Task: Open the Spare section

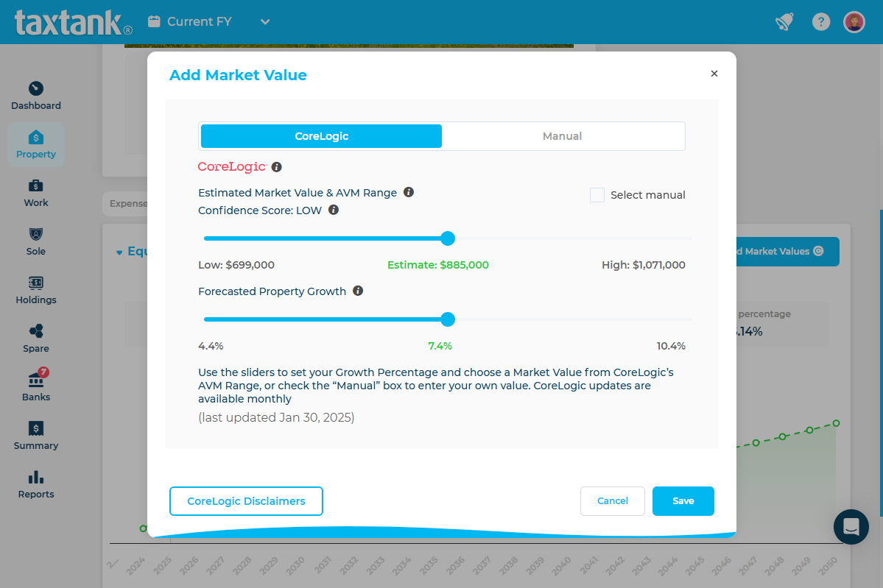Action: coord(36,339)
